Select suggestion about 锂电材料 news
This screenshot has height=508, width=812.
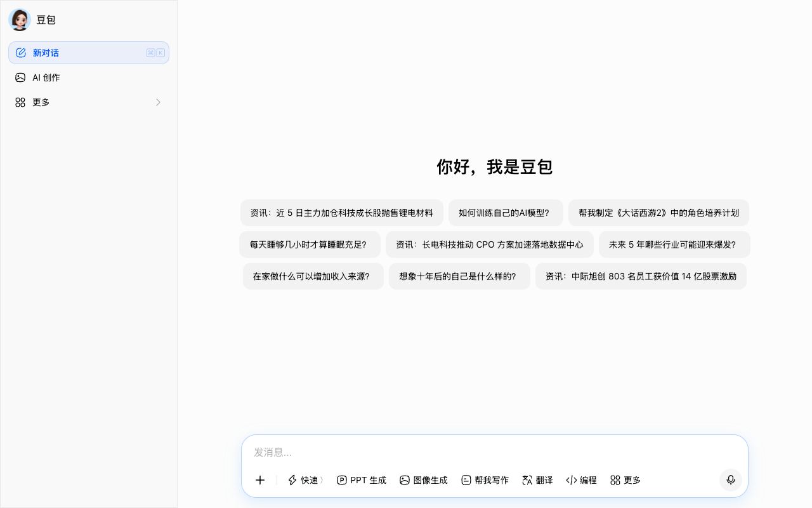click(341, 213)
